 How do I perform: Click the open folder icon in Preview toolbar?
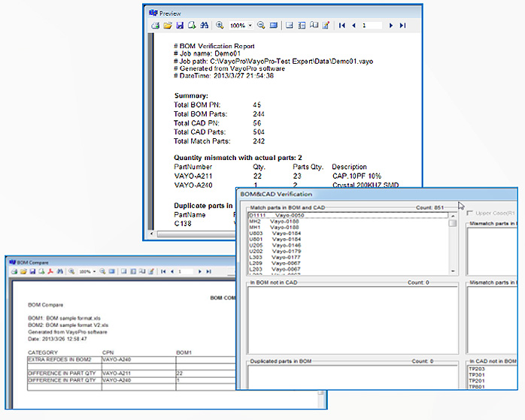(x=167, y=26)
